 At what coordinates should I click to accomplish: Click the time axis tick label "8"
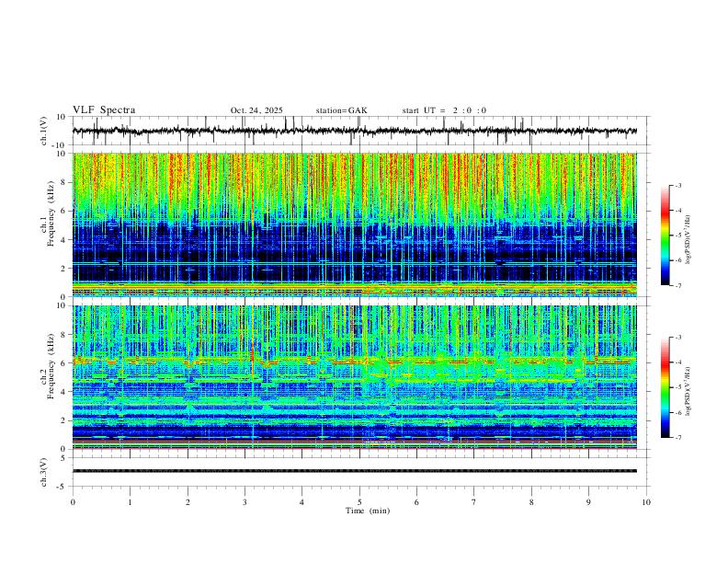[531, 502]
